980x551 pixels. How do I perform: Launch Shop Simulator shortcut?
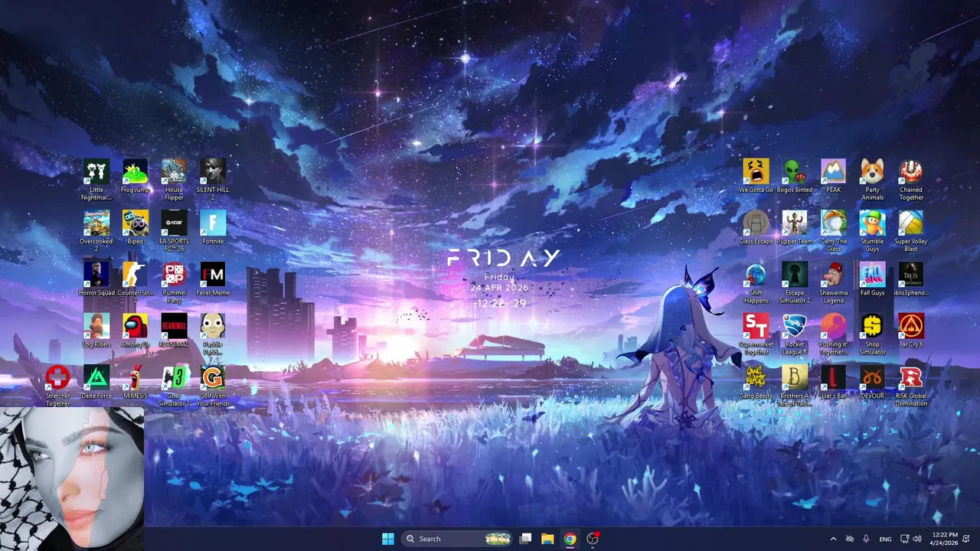tap(872, 333)
